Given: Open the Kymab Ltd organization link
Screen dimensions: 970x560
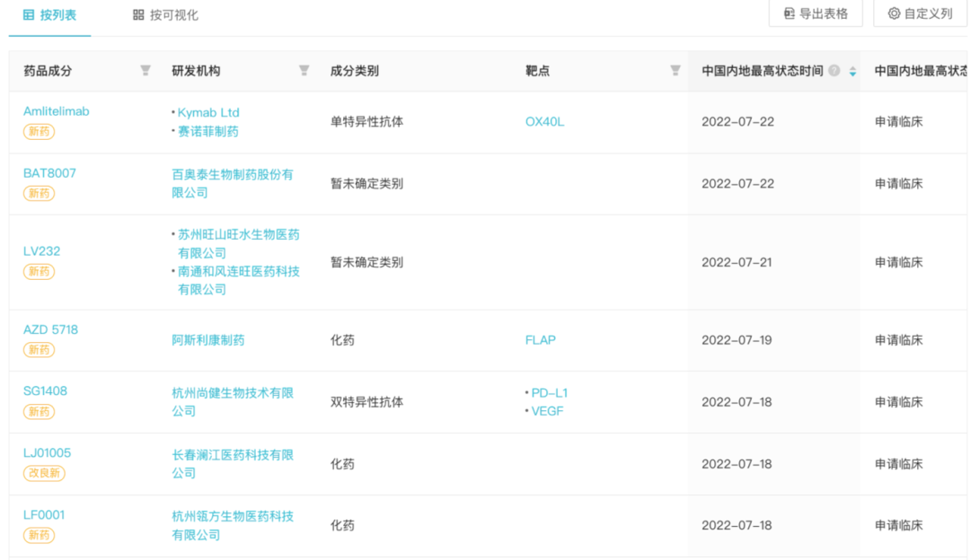Looking at the screenshot, I should point(208,112).
